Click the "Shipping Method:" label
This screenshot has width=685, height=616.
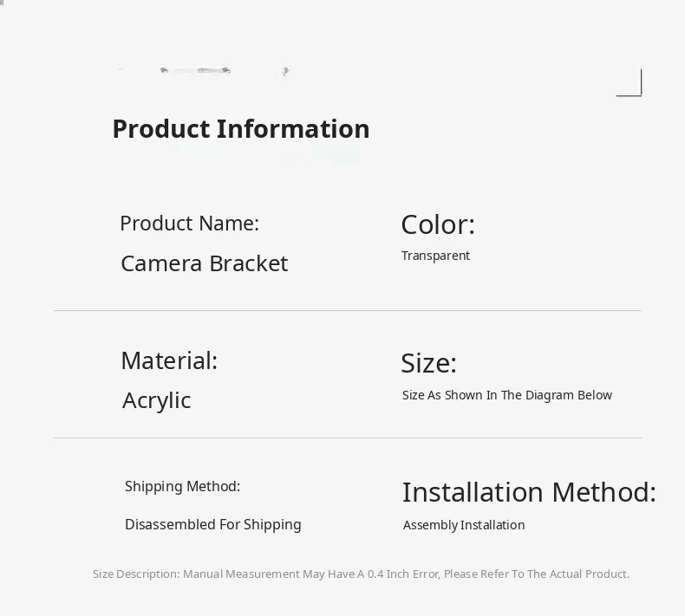coord(182,487)
